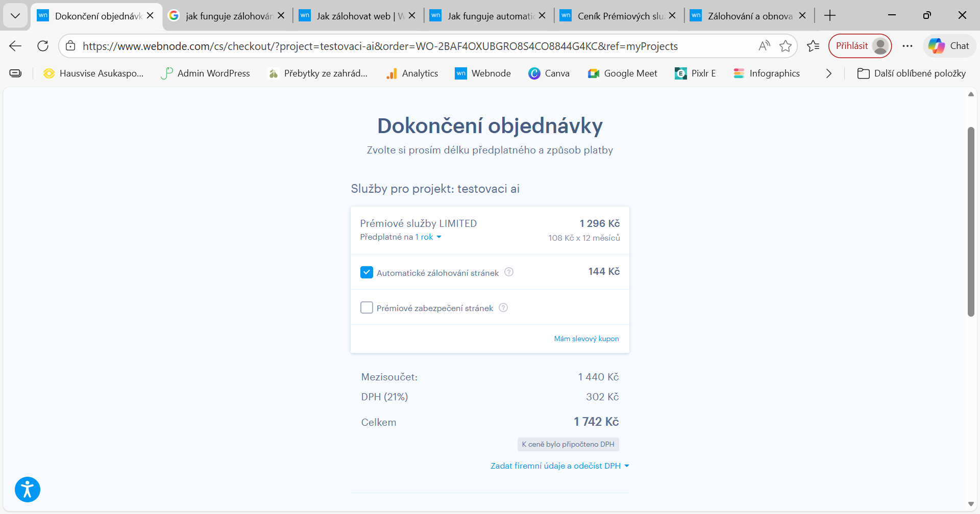The width and height of the screenshot is (980, 514).
Task: Open the 'Mám slevový kupon' link
Action: click(x=586, y=338)
